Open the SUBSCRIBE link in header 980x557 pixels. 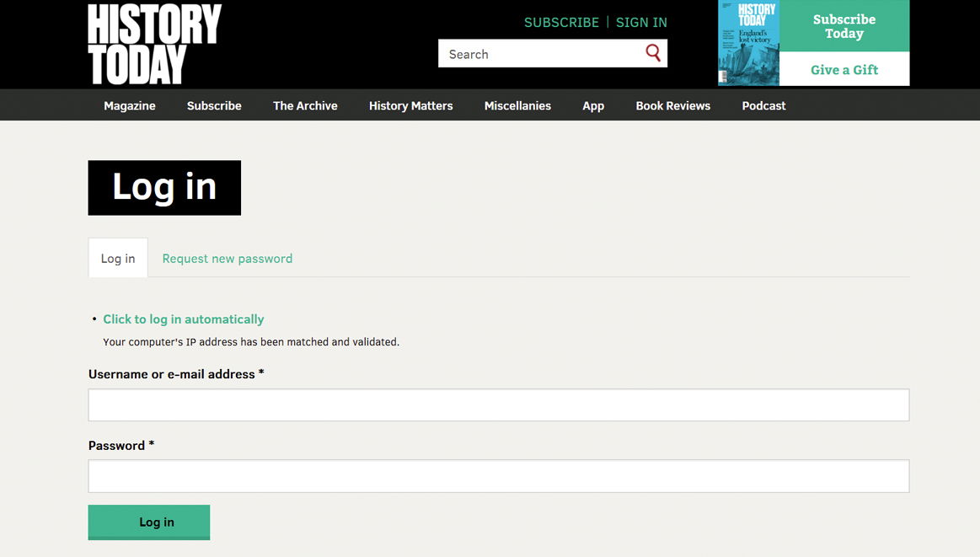561,23
